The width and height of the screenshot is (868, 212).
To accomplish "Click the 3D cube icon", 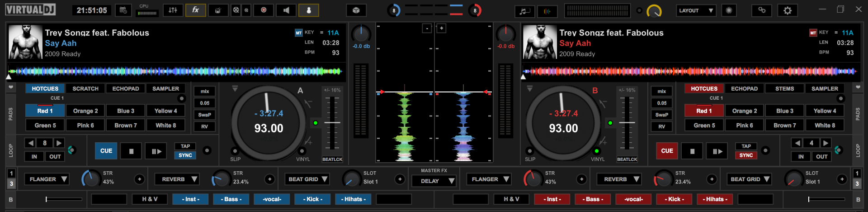I will [x=356, y=10].
